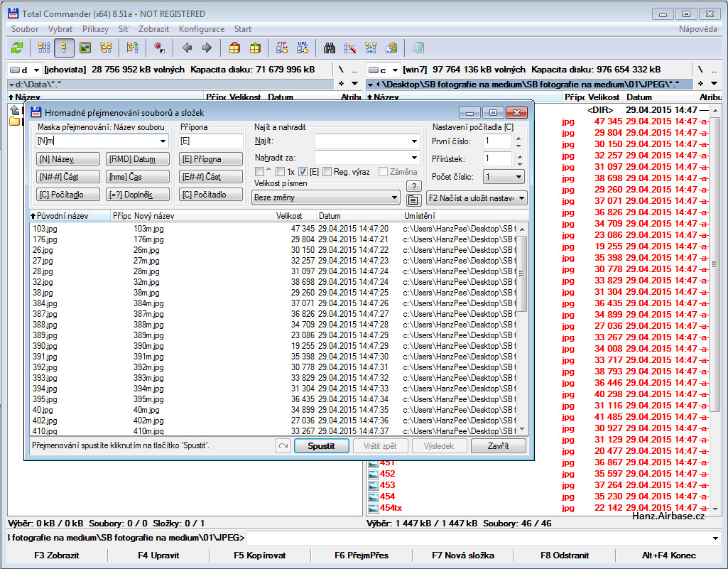Open the Příkazy menu
This screenshot has width=728, height=569.
95,29
